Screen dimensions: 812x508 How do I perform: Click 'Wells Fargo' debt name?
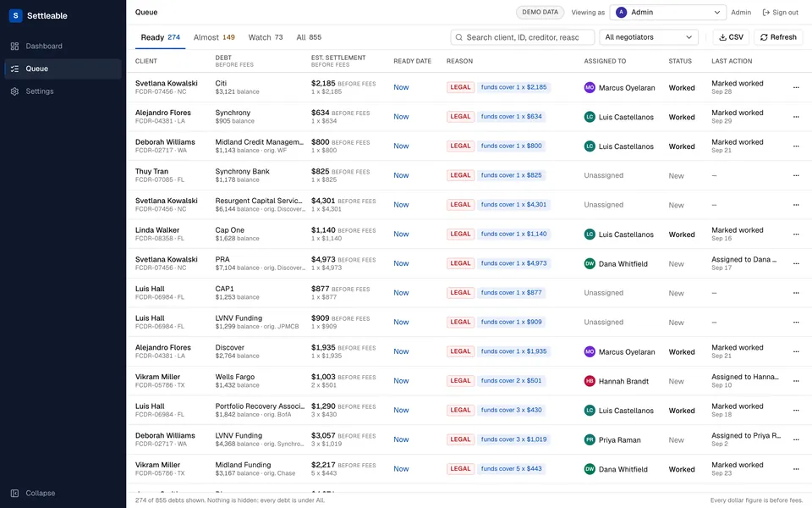(x=234, y=377)
